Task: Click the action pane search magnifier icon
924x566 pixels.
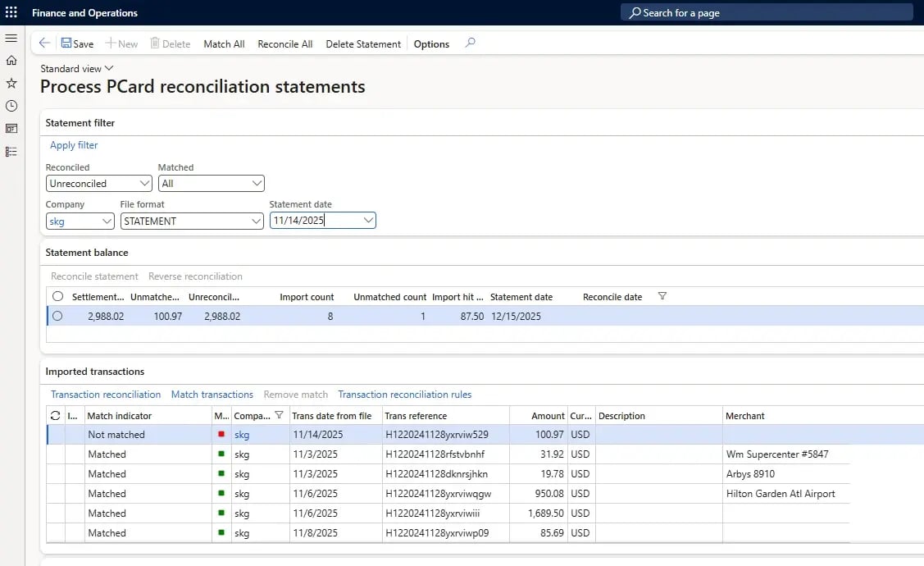Action: click(470, 43)
